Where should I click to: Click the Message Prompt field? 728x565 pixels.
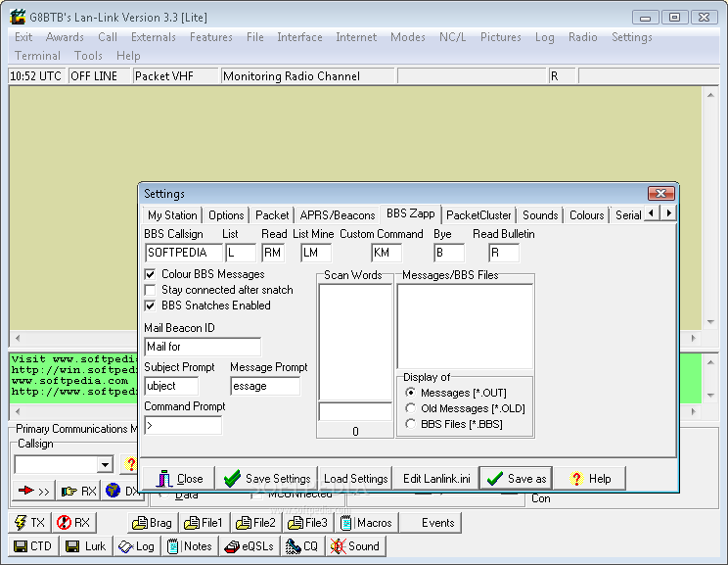click(x=265, y=386)
